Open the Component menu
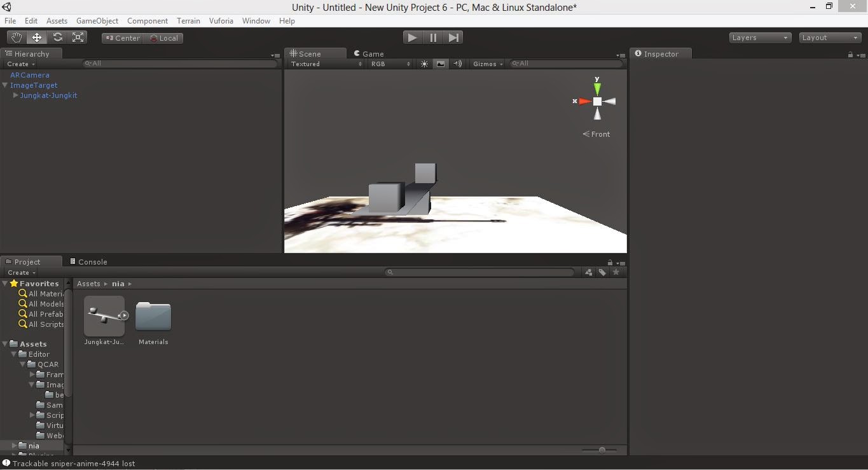Image resolution: width=868 pixels, height=470 pixels. [x=148, y=20]
